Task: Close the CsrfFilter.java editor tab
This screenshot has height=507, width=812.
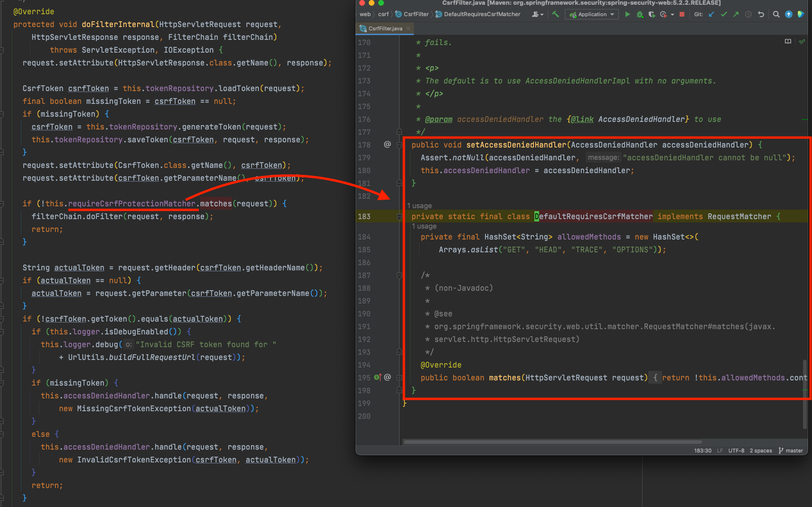Action: click(408, 28)
